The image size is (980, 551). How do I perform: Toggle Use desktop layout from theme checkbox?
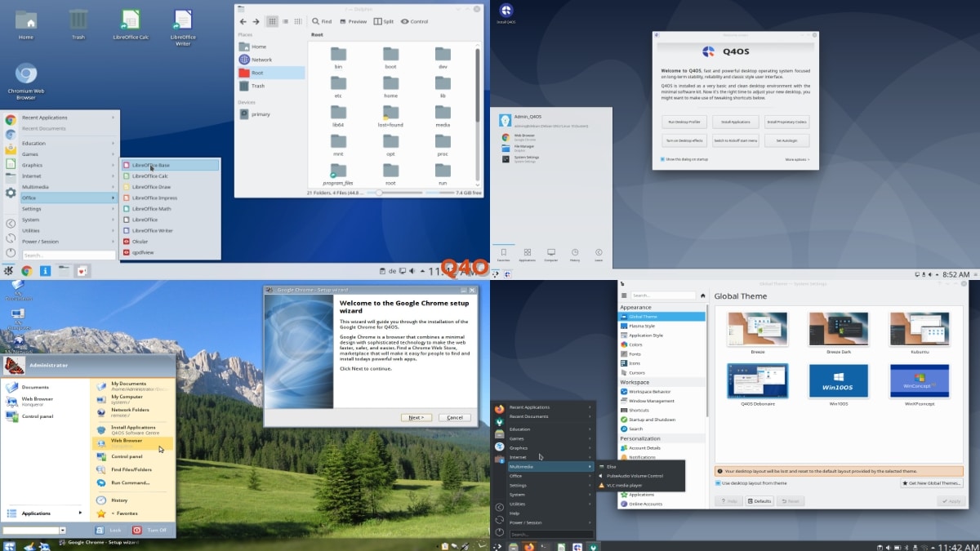pyautogui.click(x=718, y=483)
